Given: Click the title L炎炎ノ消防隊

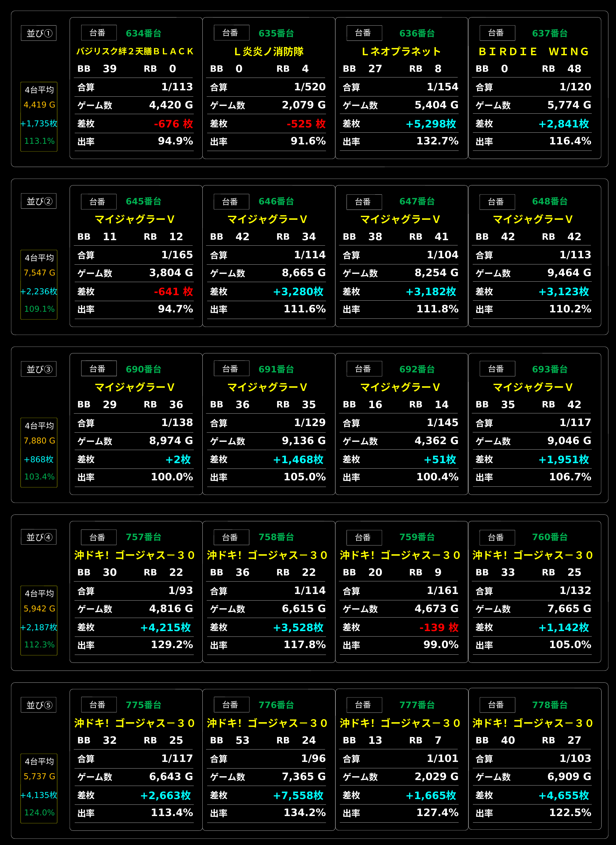Looking at the screenshot, I should click(268, 51).
